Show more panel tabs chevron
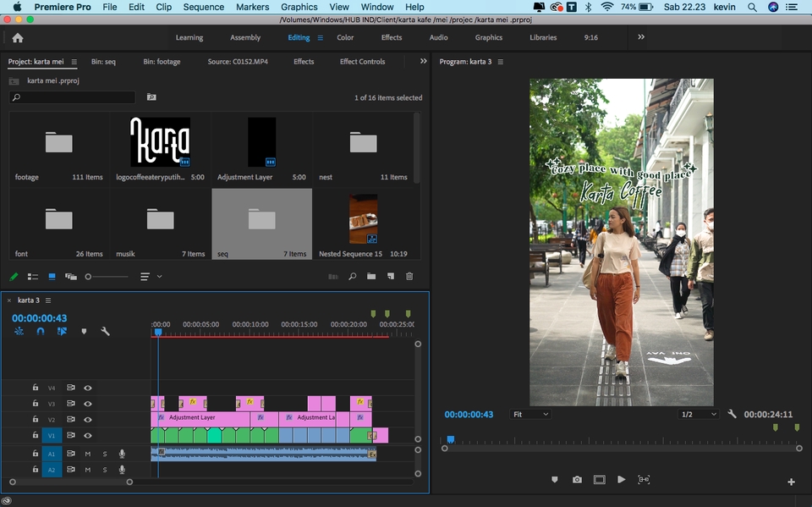Screen dimensions: 812x507 [x=424, y=61]
